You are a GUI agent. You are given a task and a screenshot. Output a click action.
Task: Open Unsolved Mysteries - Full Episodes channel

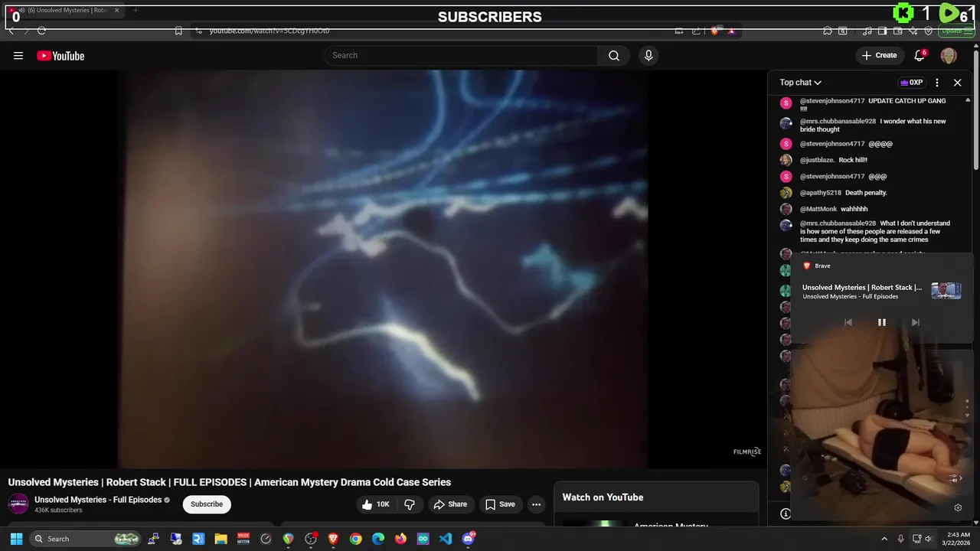click(x=98, y=500)
